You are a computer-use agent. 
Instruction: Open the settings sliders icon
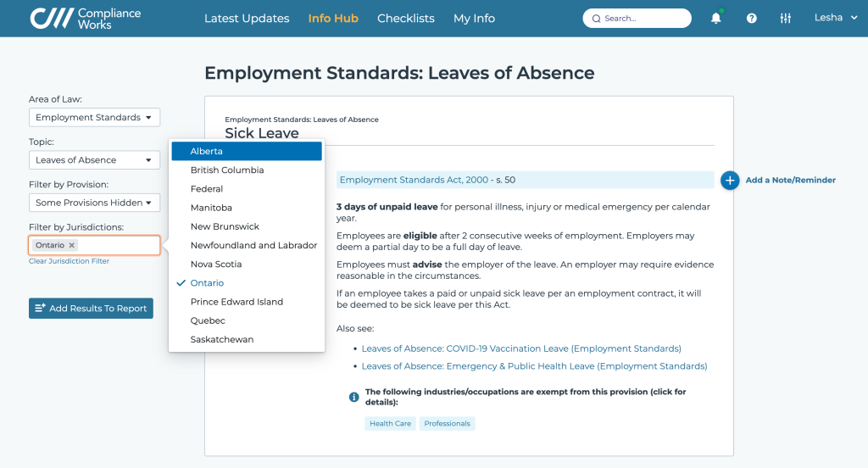785,19
